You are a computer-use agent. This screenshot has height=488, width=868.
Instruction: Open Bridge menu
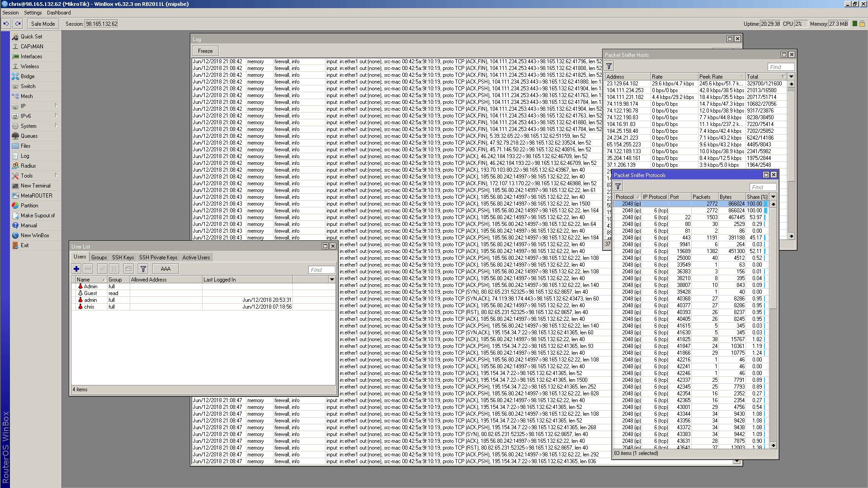28,76
